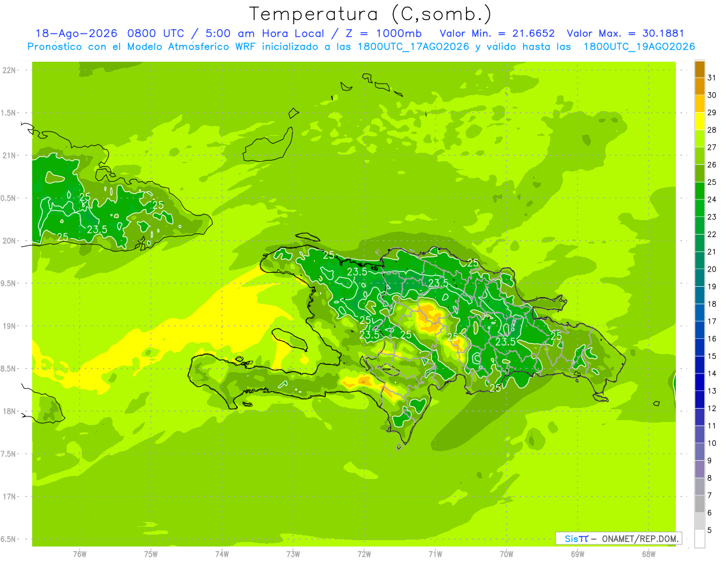The width and height of the screenshot is (728, 562).
Task: Click the gray legend swatch between 6 and 7
Action: pos(699,504)
